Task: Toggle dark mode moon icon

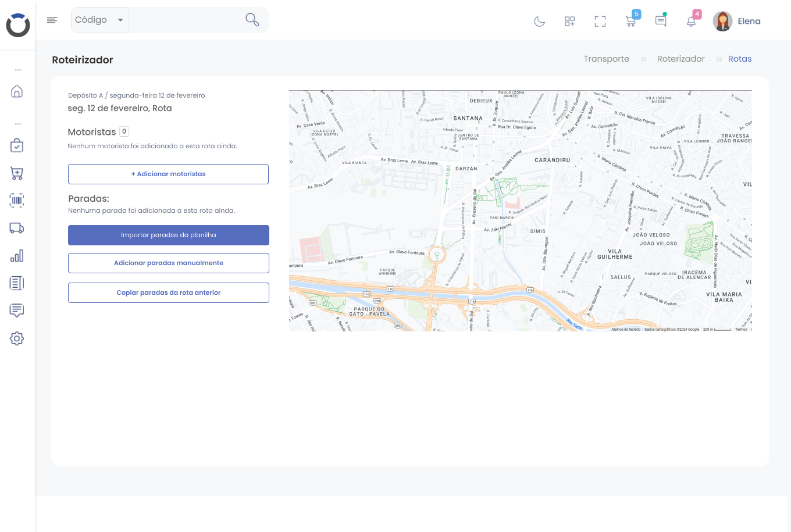Action: 540,22
